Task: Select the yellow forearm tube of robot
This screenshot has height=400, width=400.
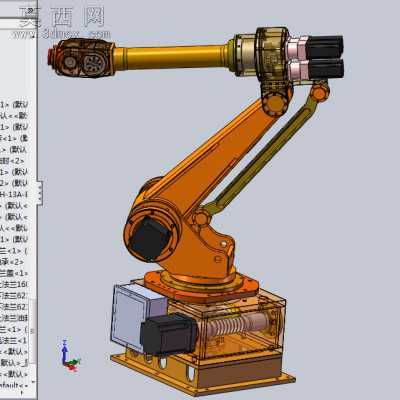Action: [x=173, y=57]
